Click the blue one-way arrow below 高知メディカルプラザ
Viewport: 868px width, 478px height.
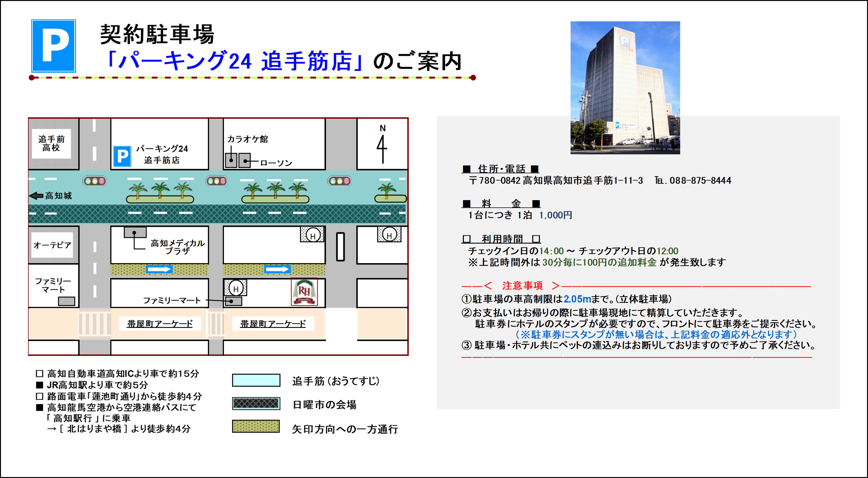159,269
